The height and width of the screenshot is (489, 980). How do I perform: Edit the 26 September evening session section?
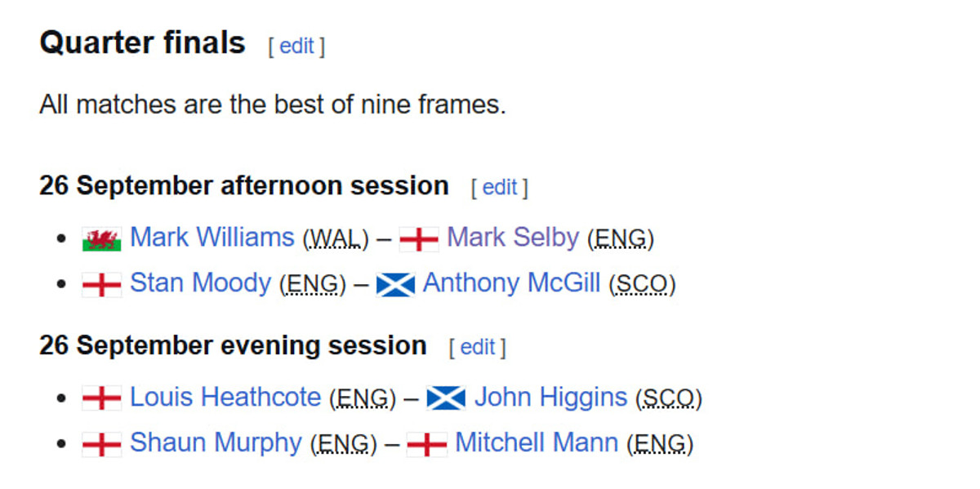click(477, 348)
